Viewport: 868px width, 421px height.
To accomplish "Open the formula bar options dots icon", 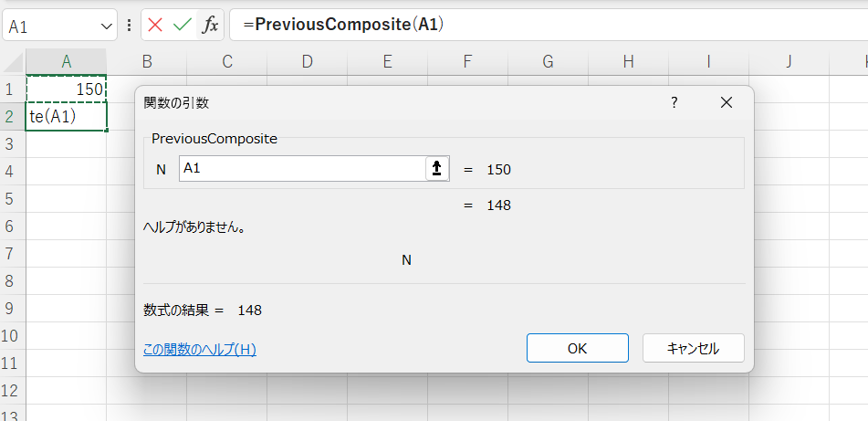I will 130,26.
